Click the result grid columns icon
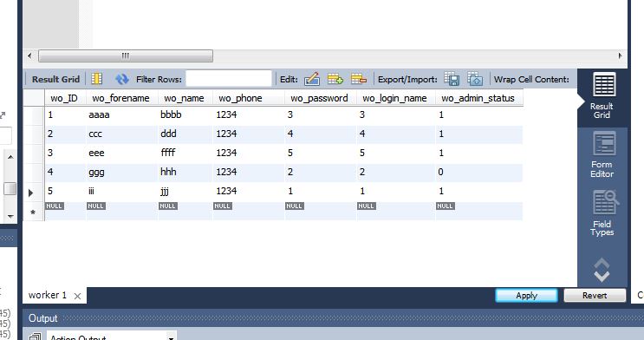The width and height of the screenshot is (644, 340). 97,79
